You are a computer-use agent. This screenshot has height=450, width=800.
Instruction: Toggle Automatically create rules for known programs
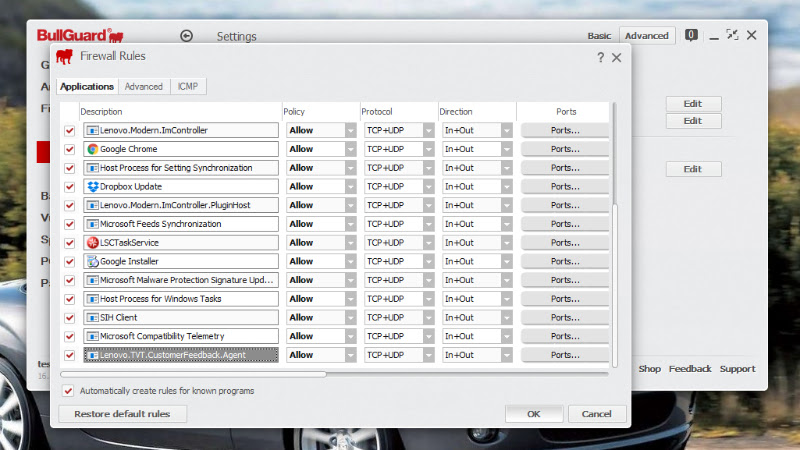[x=68, y=391]
